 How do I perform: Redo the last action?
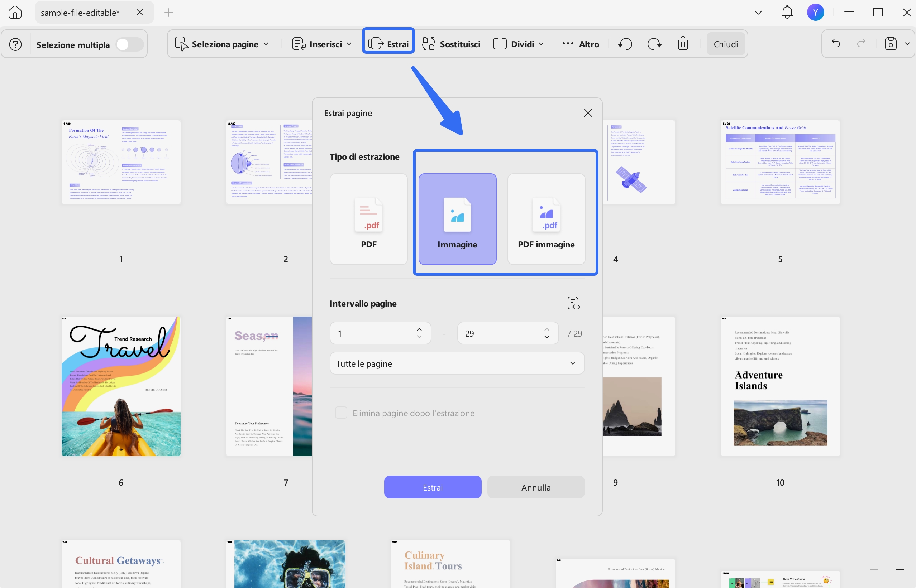[x=861, y=44]
